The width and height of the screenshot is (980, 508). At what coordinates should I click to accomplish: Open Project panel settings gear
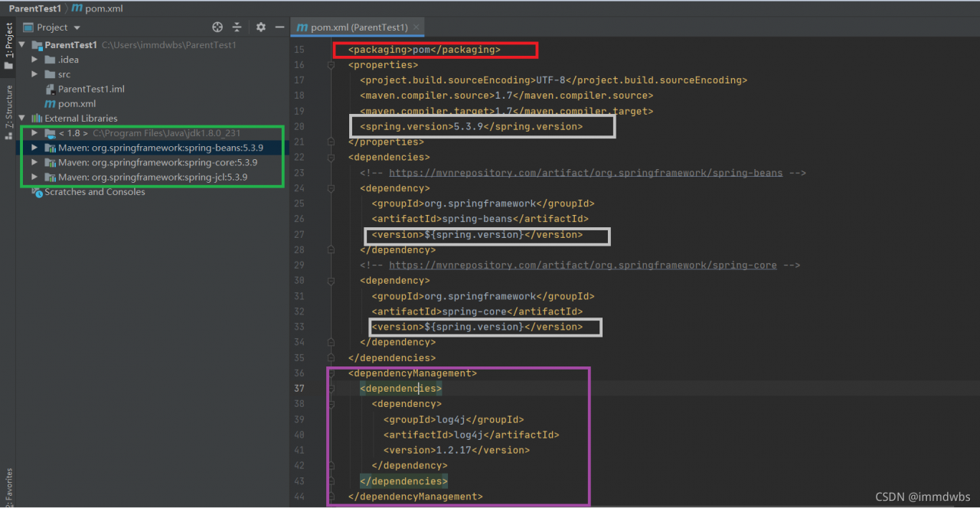pos(260,27)
